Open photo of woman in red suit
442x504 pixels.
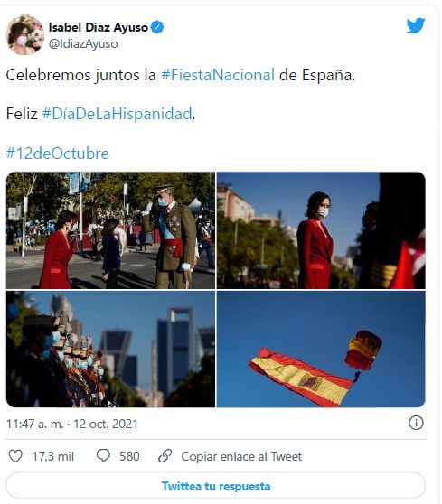point(321,230)
